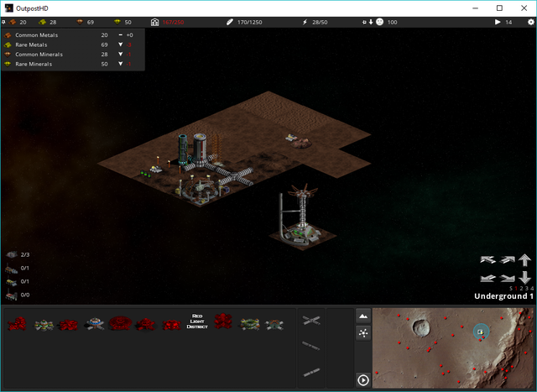Toggle the resource panel pin at top-left

(3, 22)
